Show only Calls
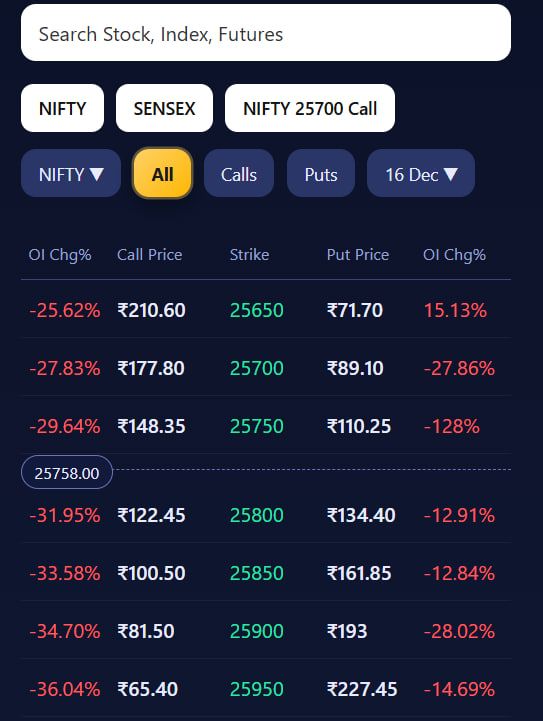The width and height of the screenshot is (543, 721). [239, 174]
